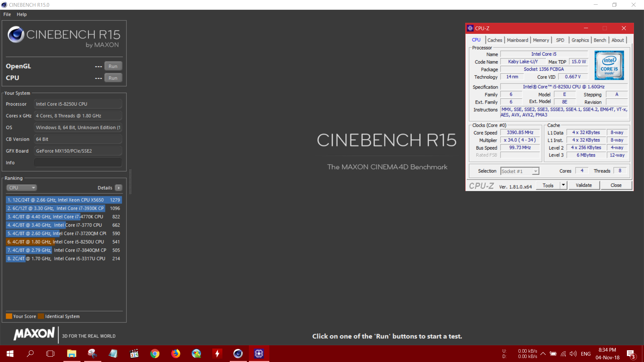Switch to the Bench tab in CPU-Z
The image size is (644, 362).
pos(600,40)
